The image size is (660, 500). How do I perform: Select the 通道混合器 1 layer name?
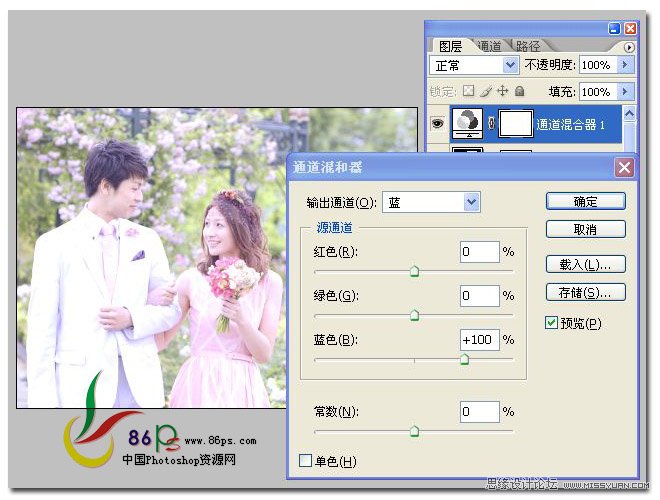[570, 125]
